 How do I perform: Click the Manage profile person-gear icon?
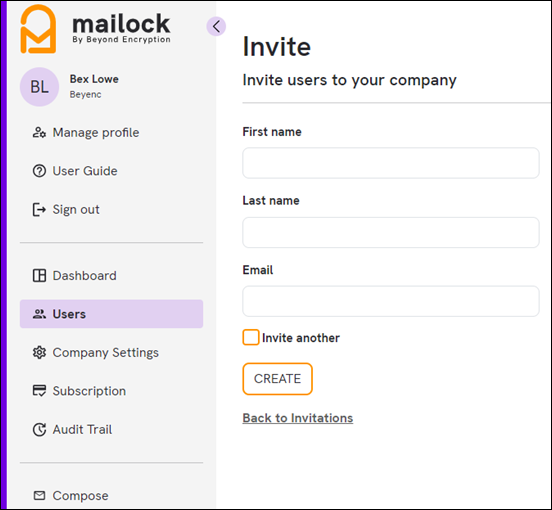click(x=39, y=133)
